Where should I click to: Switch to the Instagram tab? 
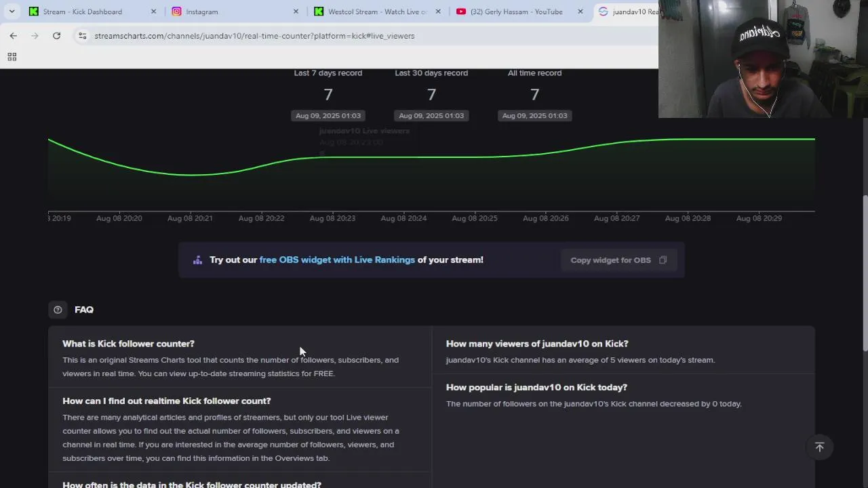click(234, 12)
